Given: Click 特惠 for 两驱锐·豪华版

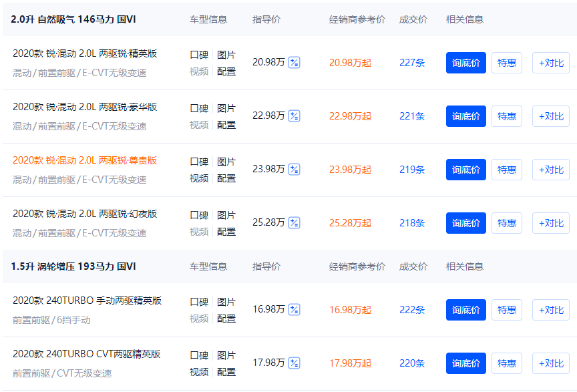Looking at the screenshot, I should tap(507, 116).
